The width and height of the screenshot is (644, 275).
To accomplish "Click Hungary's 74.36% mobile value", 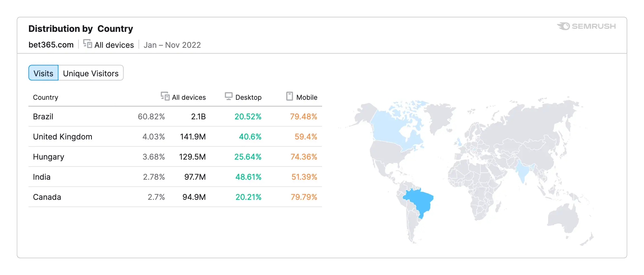I will [304, 157].
